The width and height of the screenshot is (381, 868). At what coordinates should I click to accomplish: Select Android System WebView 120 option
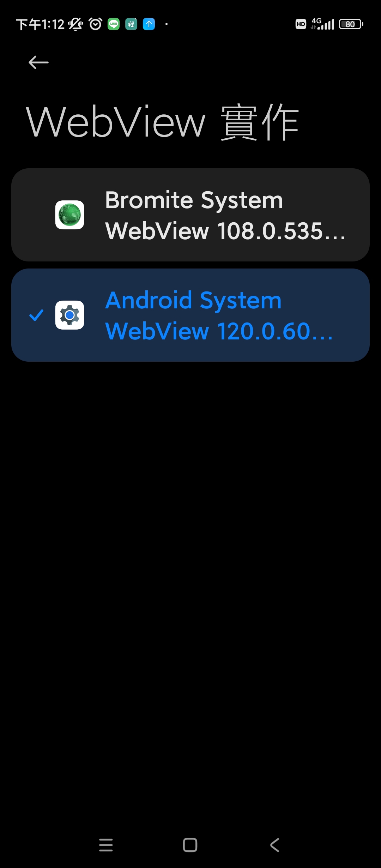(190, 315)
